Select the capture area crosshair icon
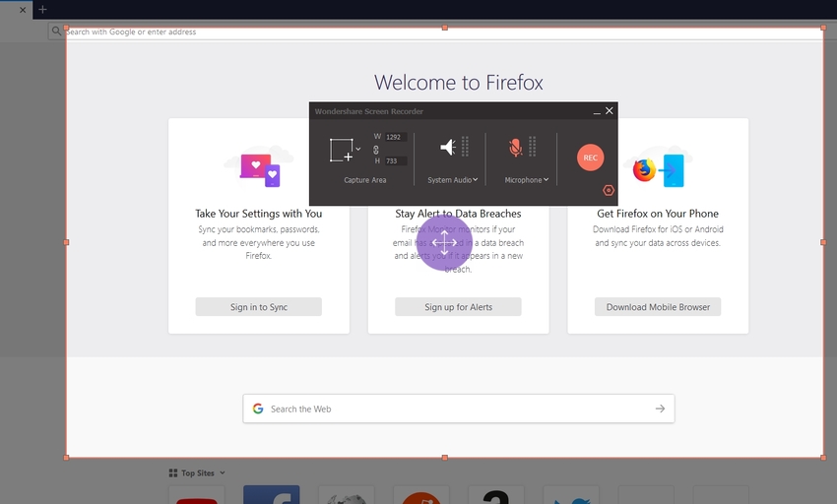 [x=342, y=150]
